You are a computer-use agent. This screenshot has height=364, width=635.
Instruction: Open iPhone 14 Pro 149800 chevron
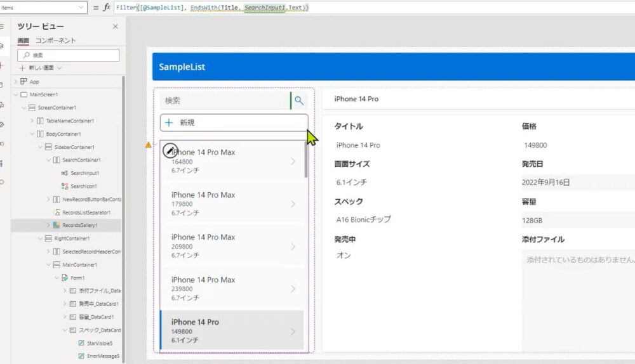click(x=293, y=331)
